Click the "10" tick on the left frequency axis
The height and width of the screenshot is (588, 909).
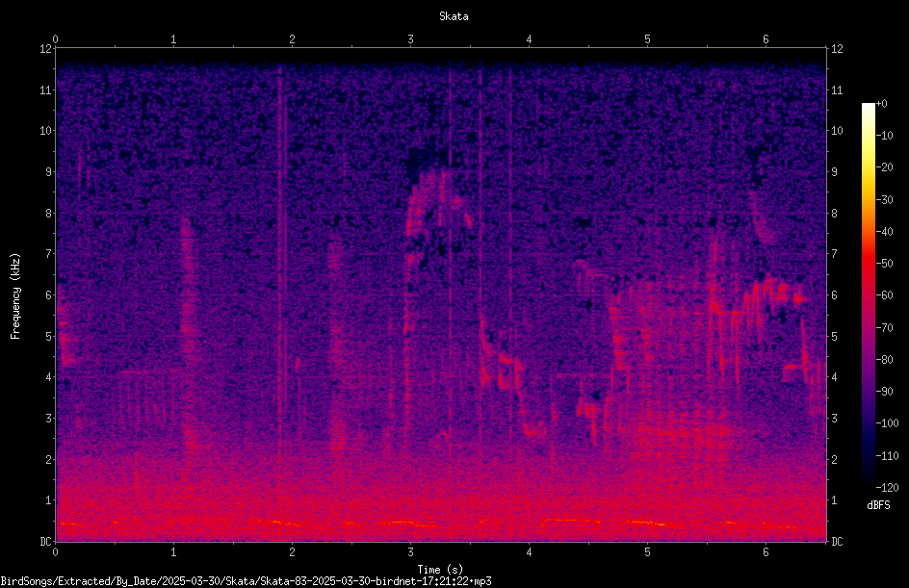(46, 131)
